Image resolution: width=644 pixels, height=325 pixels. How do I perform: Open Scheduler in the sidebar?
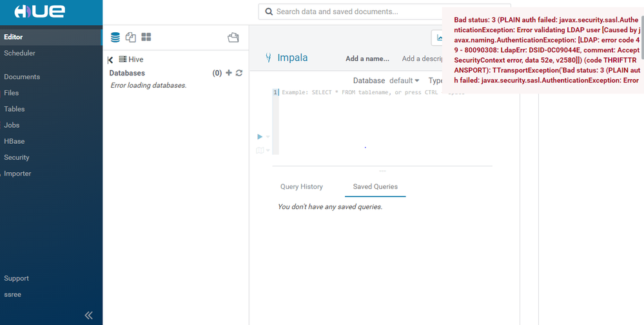point(20,53)
